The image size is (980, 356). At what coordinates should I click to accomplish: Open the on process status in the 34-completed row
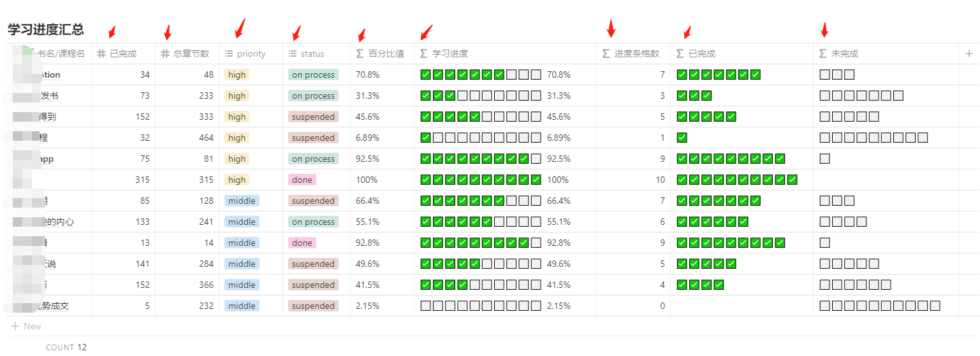point(313,75)
